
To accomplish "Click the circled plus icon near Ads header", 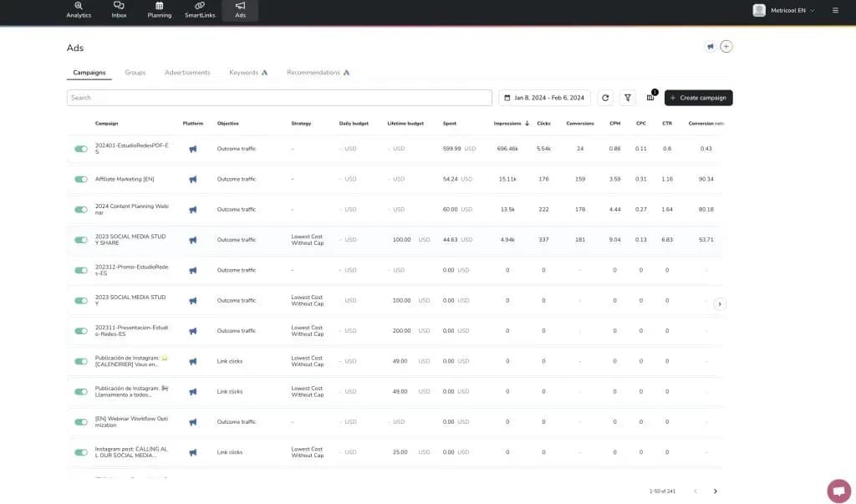I will pos(726,47).
